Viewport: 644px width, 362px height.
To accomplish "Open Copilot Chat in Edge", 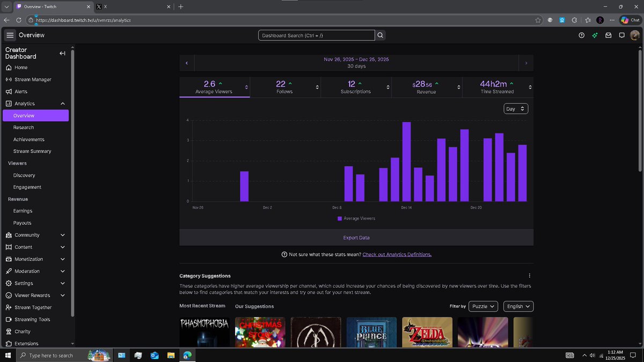I will (630, 20).
